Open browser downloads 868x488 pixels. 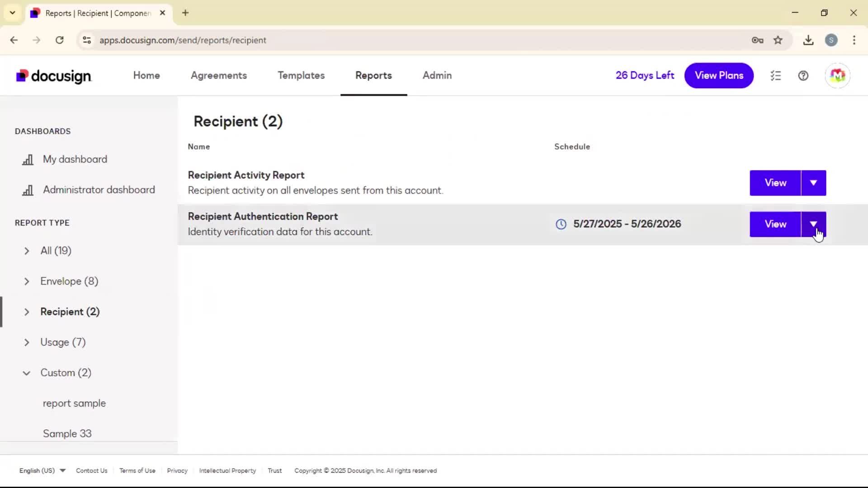tap(808, 40)
